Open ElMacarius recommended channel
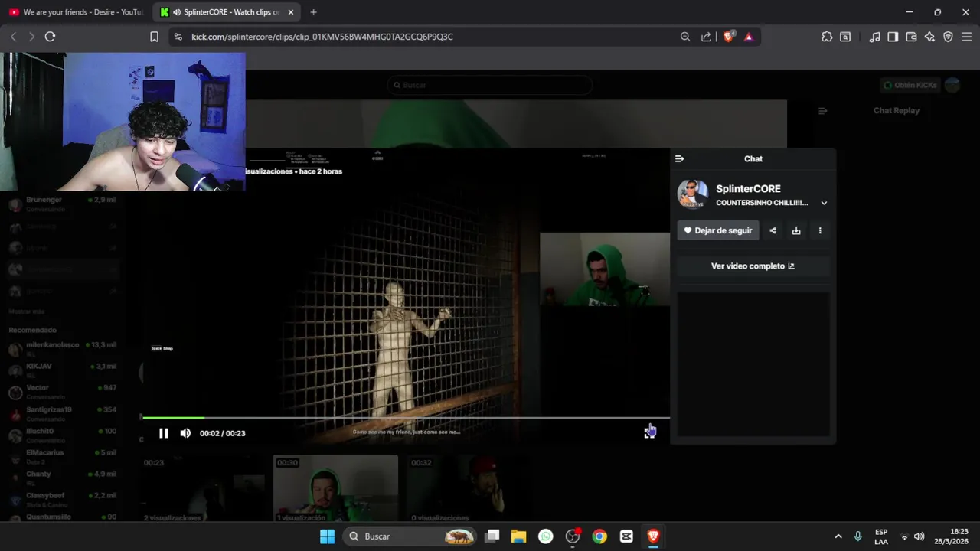The image size is (980, 551). (x=63, y=456)
